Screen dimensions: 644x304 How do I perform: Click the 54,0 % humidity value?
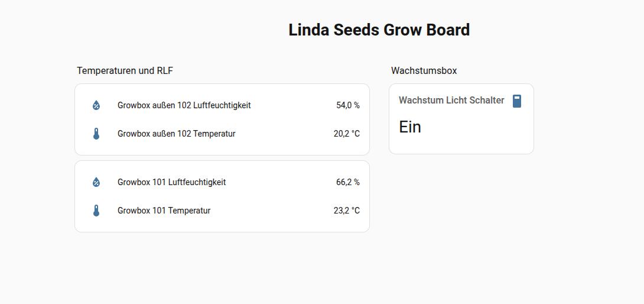click(347, 105)
